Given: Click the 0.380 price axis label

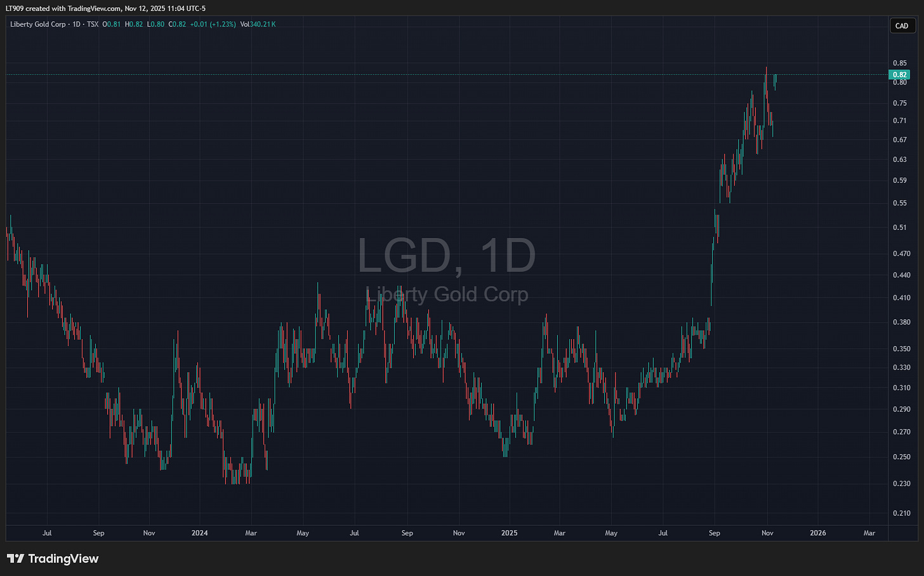Looking at the screenshot, I should pyautogui.click(x=902, y=322).
